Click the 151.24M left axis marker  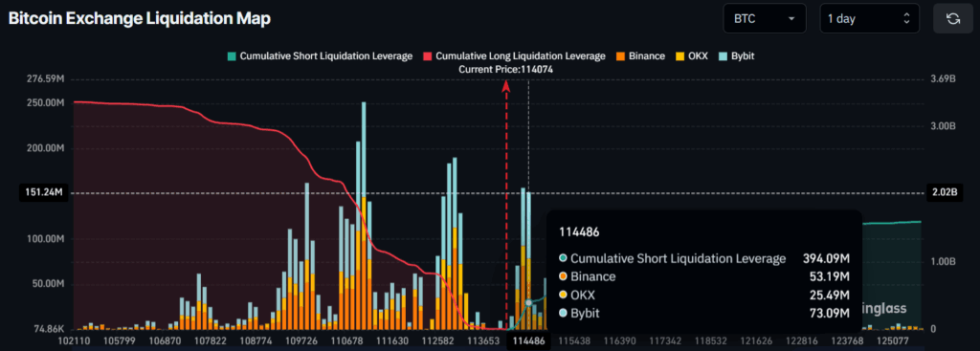(43, 193)
